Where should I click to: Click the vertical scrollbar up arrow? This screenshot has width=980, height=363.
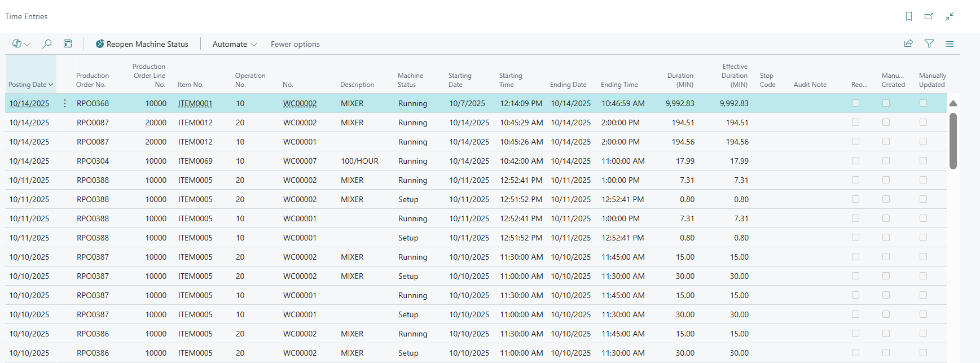(953, 103)
